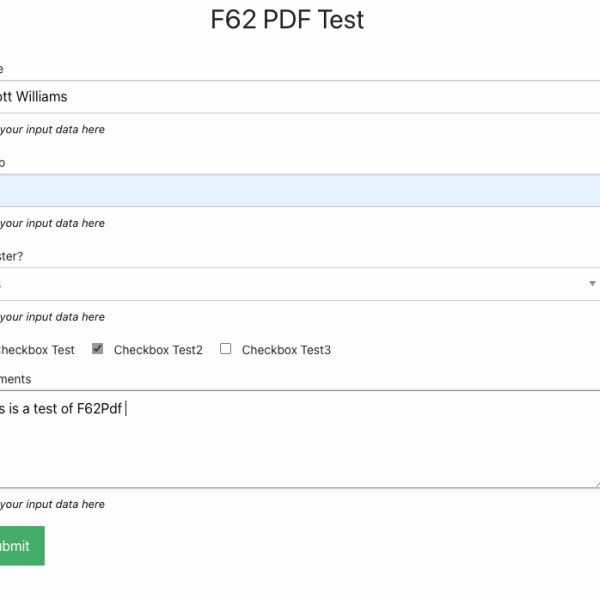The width and height of the screenshot is (600, 600).
Task: Focus the name field containing 'Williams'
Action: click(x=300, y=97)
